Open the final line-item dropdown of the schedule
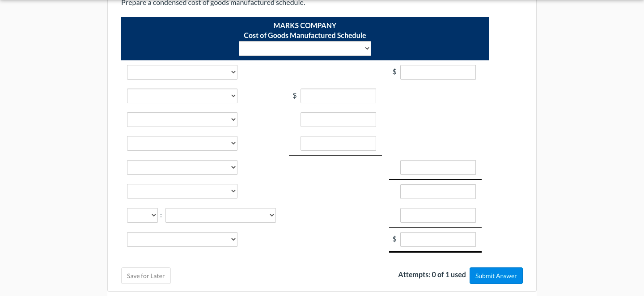This screenshot has width=644, height=296. pos(182,239)
